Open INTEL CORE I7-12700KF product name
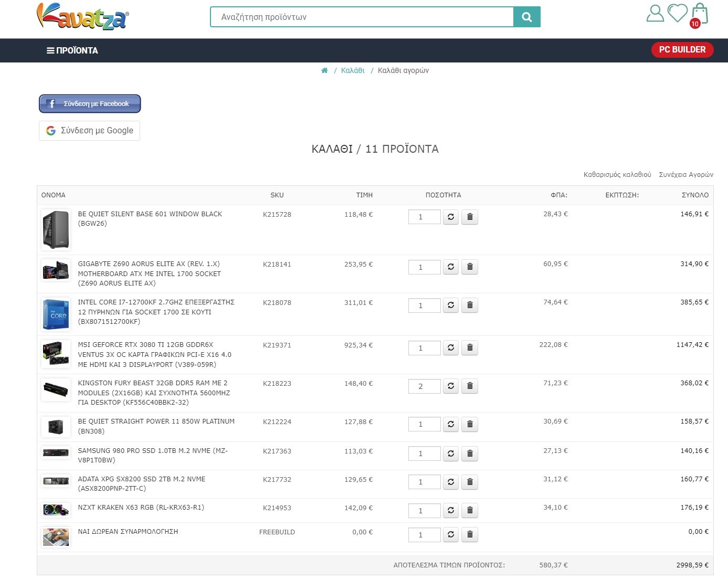 156,312
